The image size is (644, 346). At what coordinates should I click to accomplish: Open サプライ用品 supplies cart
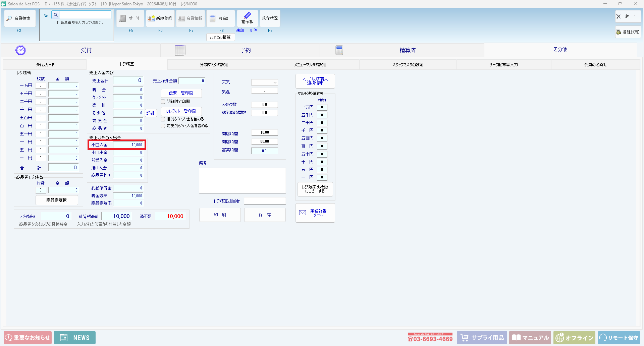coord(482,338)
